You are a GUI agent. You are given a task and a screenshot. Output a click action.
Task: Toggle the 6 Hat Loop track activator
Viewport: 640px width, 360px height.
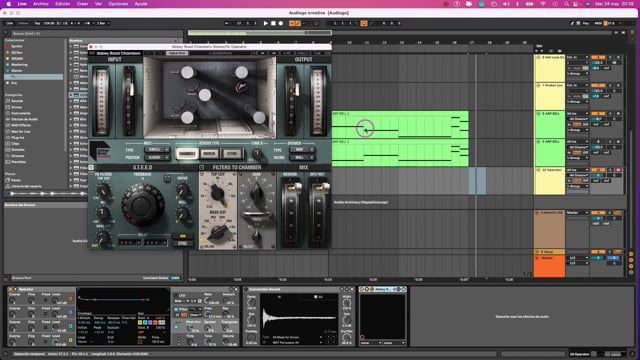[598, 58]
